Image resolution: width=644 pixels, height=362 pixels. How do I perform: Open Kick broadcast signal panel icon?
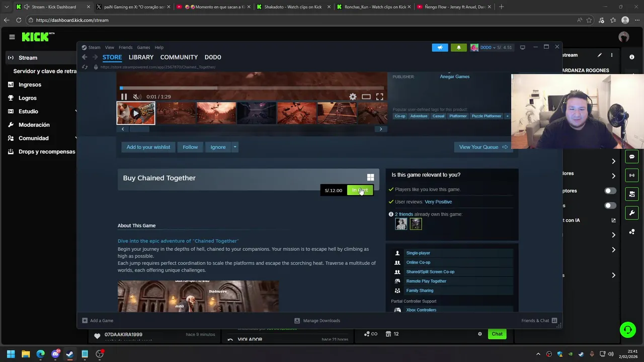pos(632,175)
